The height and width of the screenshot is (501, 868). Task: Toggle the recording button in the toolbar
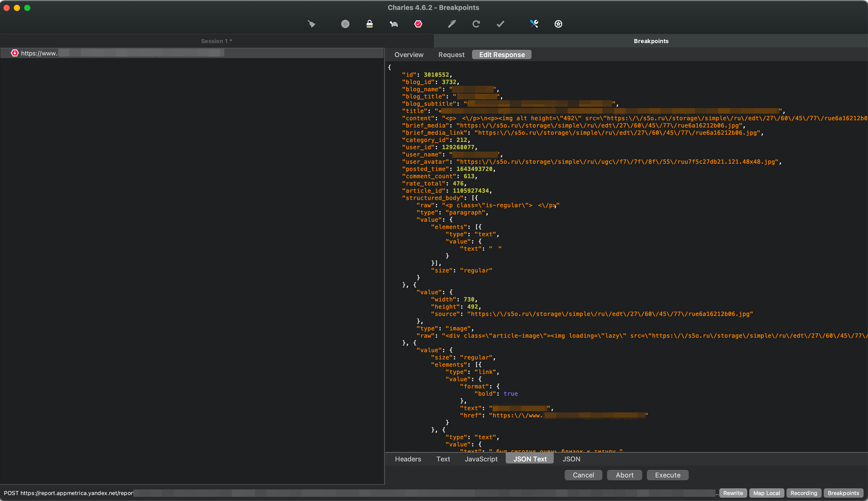tap(345, 24)
